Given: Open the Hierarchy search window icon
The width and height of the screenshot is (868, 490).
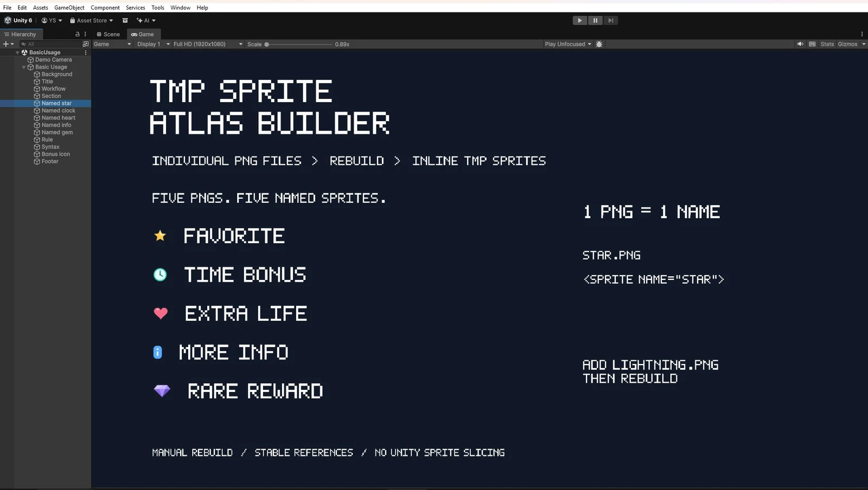Looking at the screenshot, I should [x=86, y=44].
